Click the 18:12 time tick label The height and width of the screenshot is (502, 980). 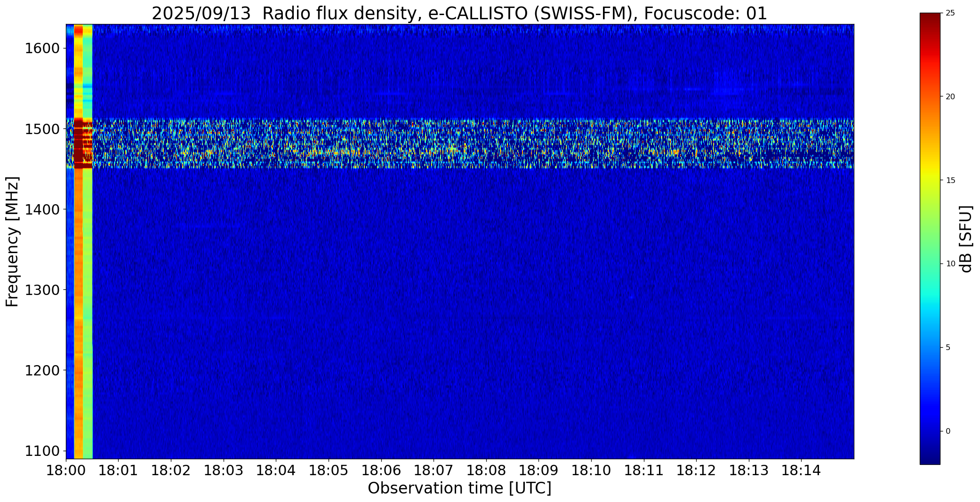tap(696, 470)
